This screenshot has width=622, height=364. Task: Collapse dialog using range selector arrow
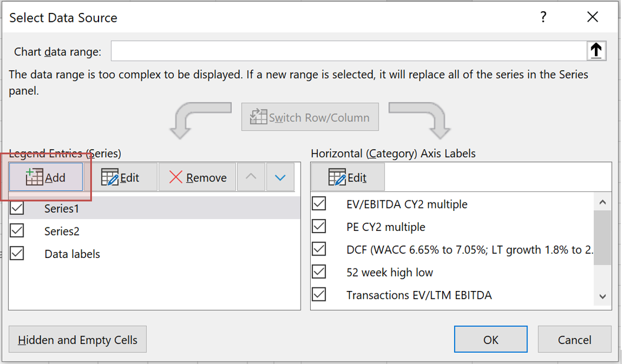[596, 51]
